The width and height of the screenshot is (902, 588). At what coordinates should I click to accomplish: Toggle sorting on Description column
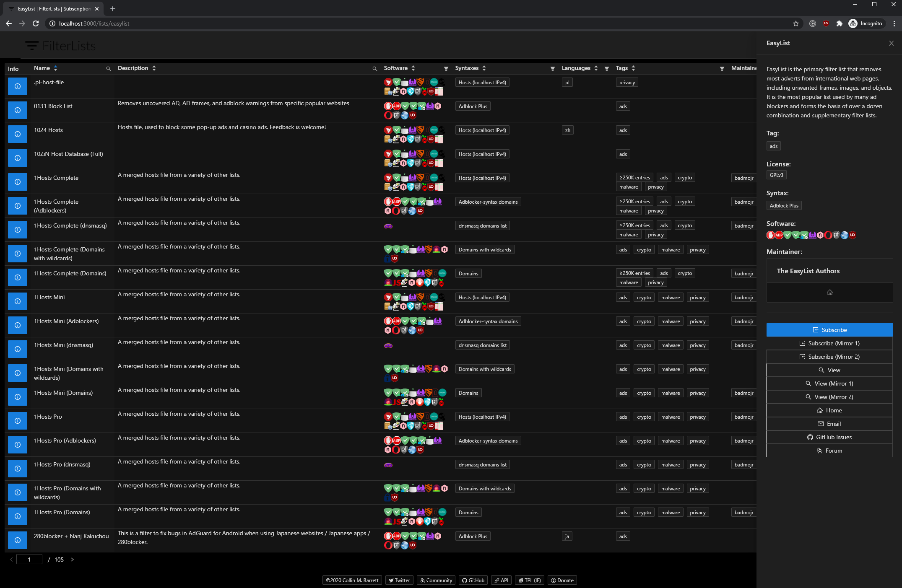154,68
